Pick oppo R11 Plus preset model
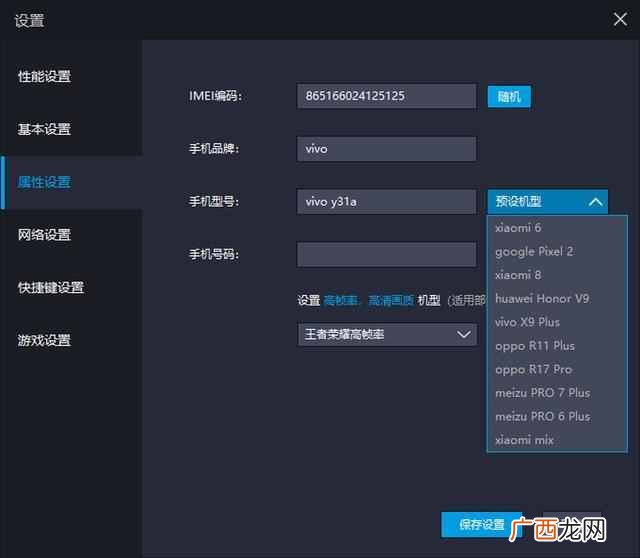Viewport: 640px width, 558px height. 557,346
